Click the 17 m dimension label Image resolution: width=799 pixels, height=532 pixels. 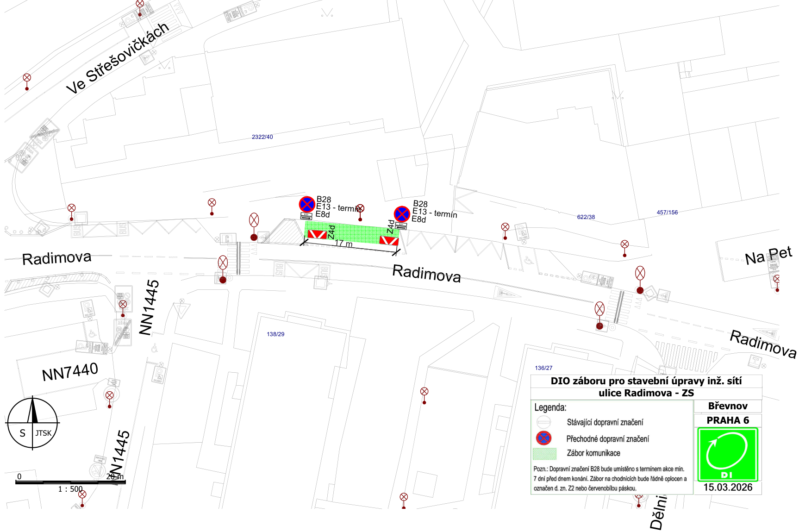pyautogui.click(x=343, y=244)
